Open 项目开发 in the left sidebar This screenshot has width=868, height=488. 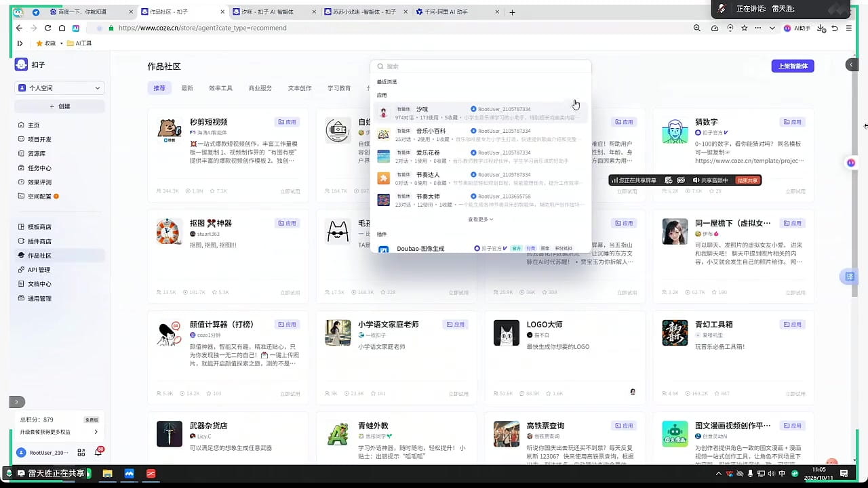39,140
